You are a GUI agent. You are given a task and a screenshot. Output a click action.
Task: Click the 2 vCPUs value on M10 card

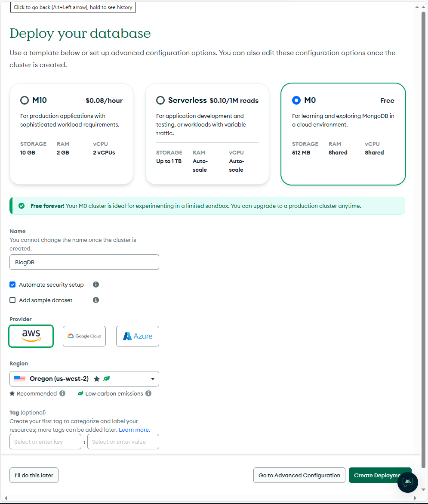tap(104, 153)
